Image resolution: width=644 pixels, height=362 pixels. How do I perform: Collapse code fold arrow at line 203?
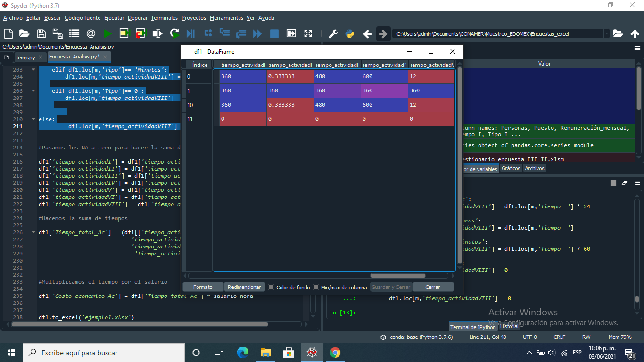(x=33, y=69)
